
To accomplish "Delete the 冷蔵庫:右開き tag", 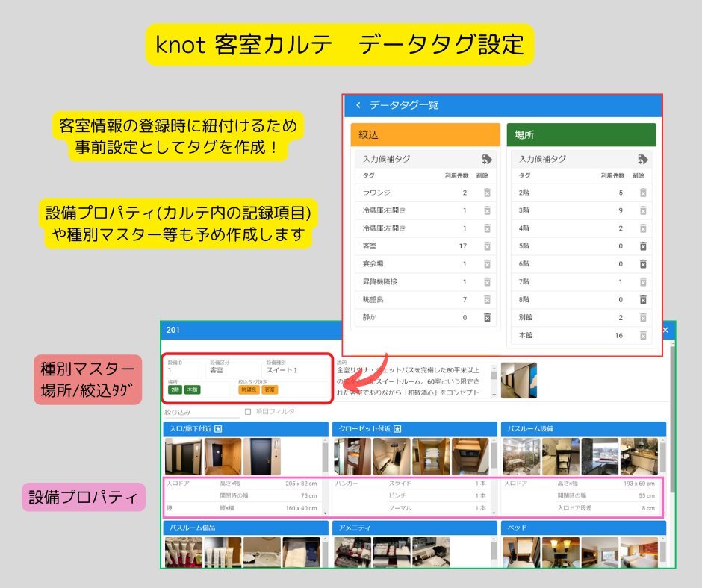I will click(x=487, y=210).
